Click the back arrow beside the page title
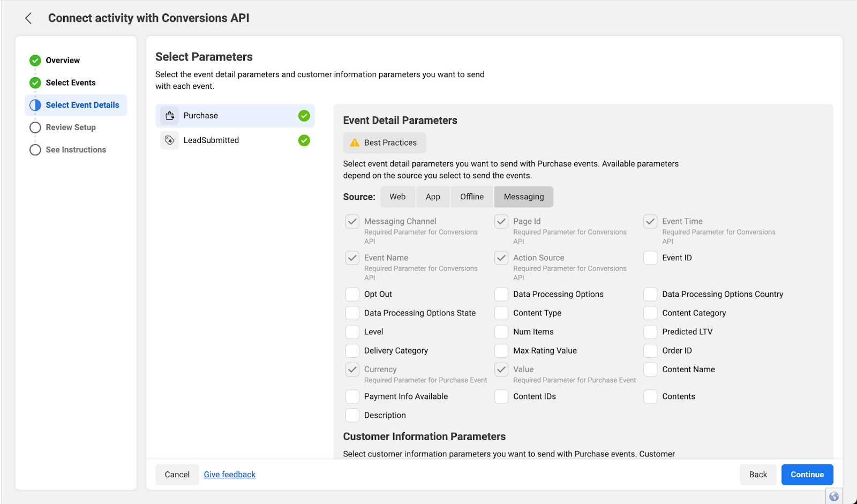The height and width of the screenshot is (504, 857). click(28, 18)
